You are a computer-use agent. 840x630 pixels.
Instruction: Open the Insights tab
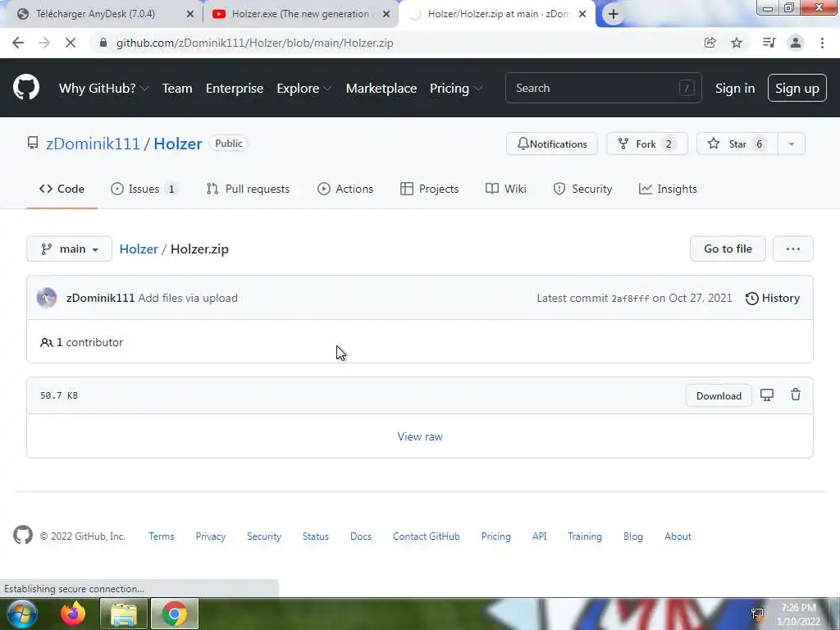tap(668, 189)
